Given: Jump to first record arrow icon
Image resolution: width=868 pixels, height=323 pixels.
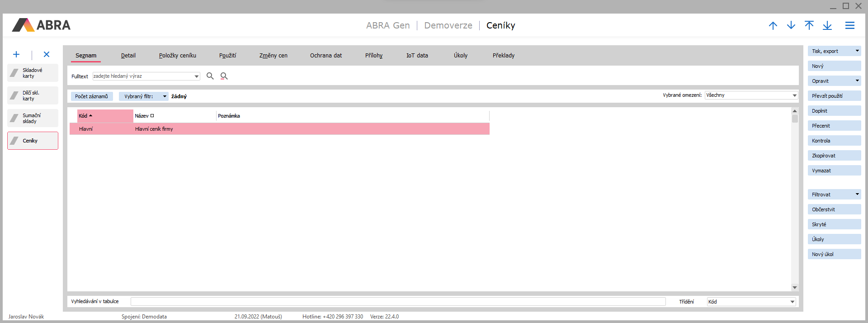Looking at the screenshot, I should pyautogui.click(x=809, y=26).
